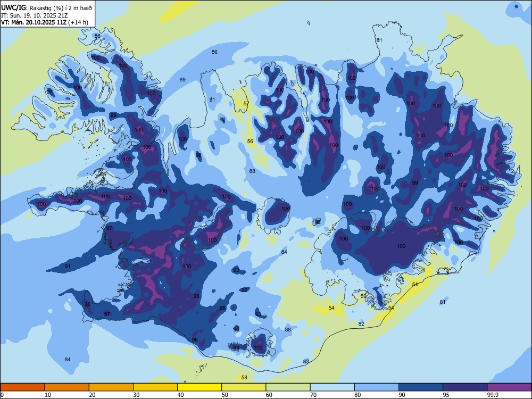Click the '83' humidity value on the coast
The width and height of the screenshot is (532, 399).
click(306, 362)
